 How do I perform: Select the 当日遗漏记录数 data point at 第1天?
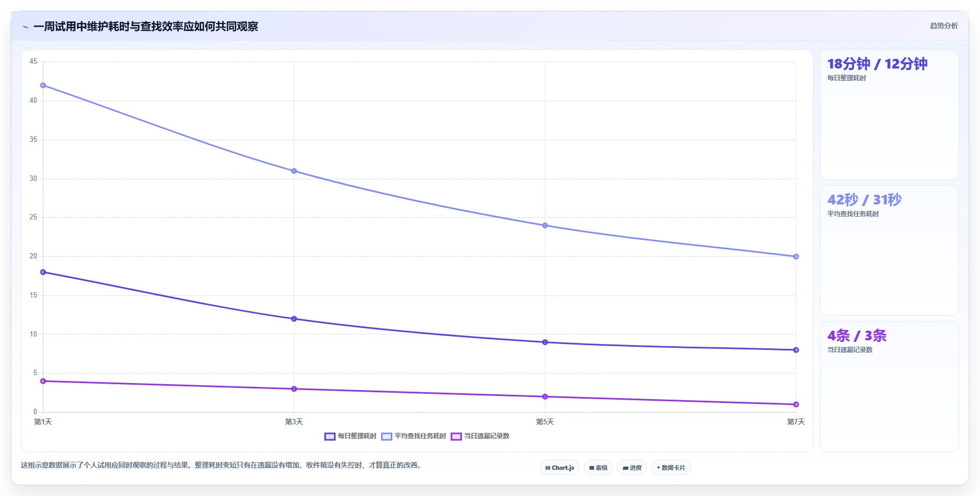pyautogui.click(x=43, y=381)
